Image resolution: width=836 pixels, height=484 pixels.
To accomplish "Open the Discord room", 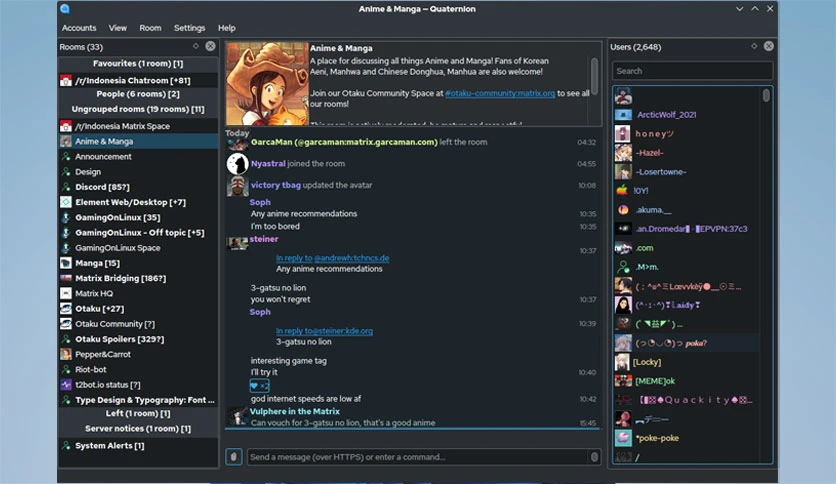I will pos(138,187).
